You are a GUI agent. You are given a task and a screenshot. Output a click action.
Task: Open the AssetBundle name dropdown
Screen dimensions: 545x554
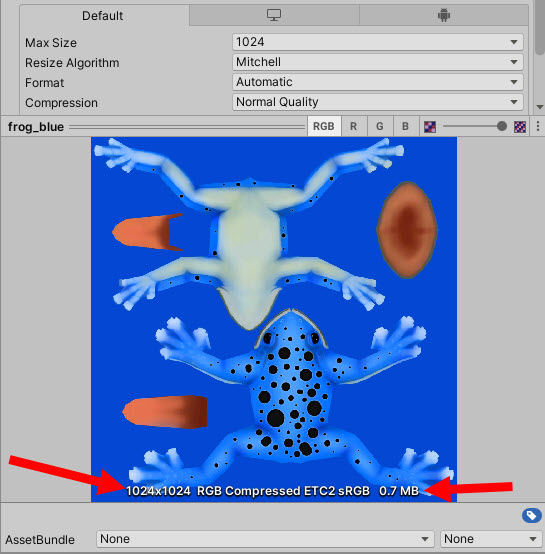[x=265, y=539]
